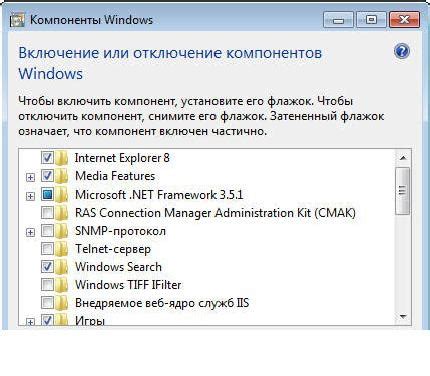Expand the SNMP-протокол tree node
The width and height of the screenshot is (430, 376).
30,232
